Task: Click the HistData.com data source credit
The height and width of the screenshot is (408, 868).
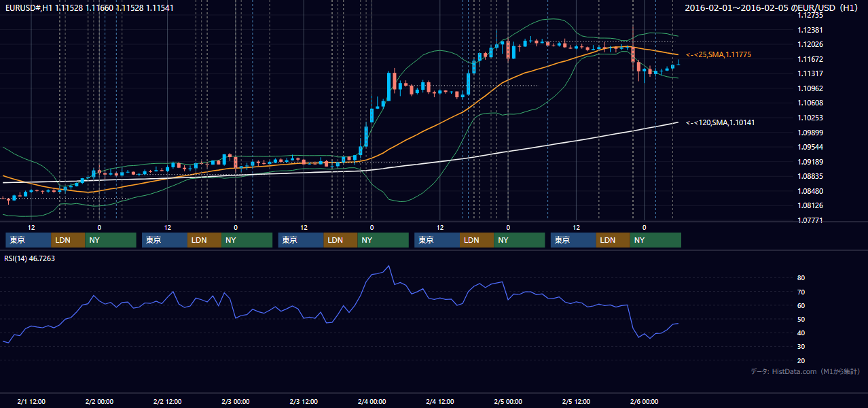Action: (806, 371)
